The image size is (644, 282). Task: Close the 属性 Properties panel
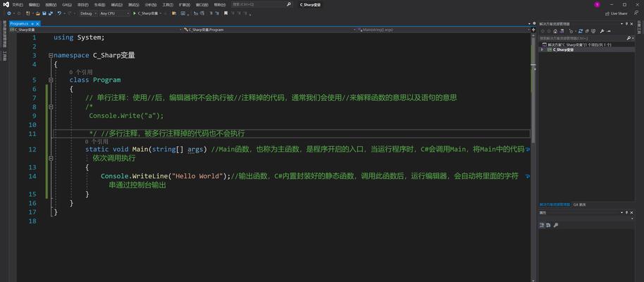[x=632, y=212]
